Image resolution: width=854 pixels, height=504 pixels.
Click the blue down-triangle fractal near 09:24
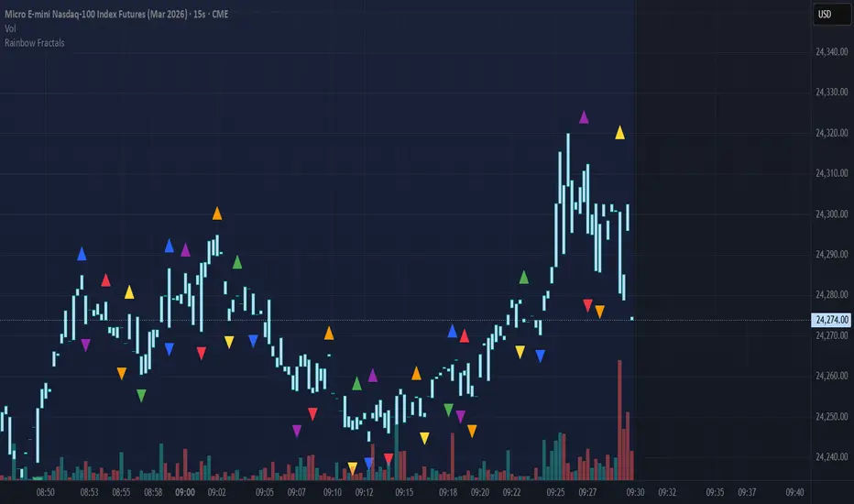click(x=541, y=356)
